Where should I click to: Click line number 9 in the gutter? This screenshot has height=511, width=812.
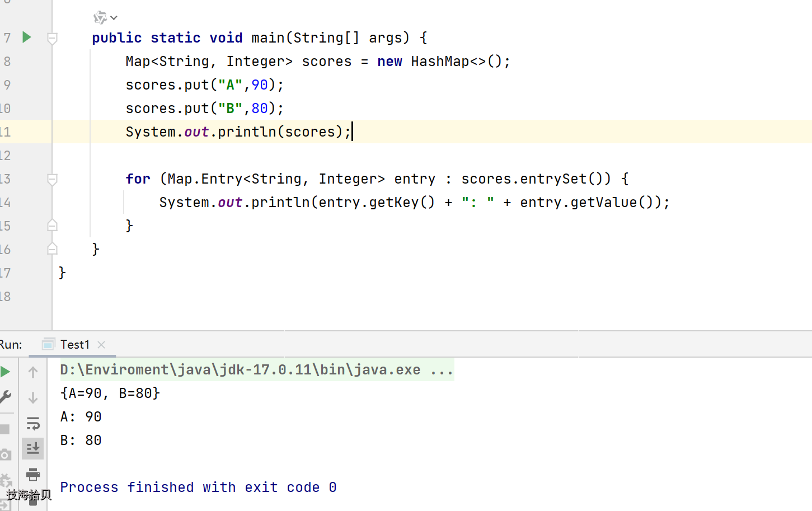[x=7, y=85]
